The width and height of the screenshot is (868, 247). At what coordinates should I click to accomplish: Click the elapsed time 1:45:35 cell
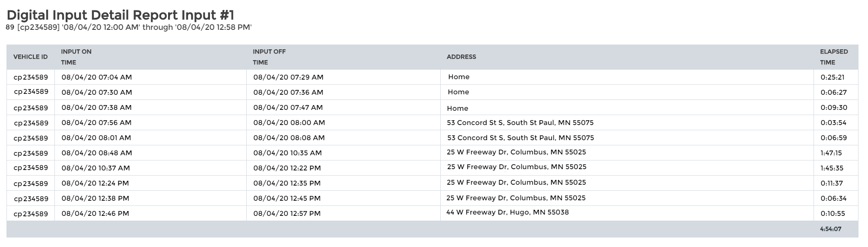[831, 168]
